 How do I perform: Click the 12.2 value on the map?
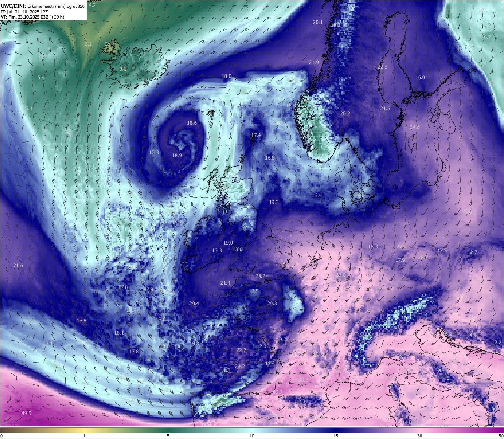[x=497, y=343]
